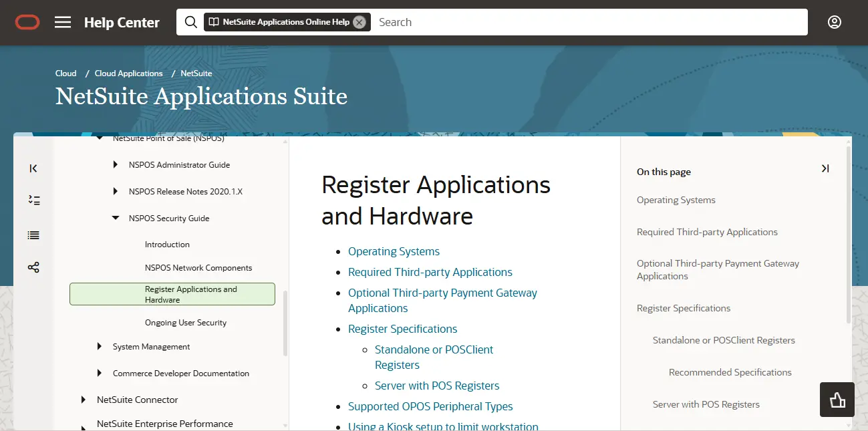
Task: Jump to Server with POS Registers right panel
Action: click(706, 404)
